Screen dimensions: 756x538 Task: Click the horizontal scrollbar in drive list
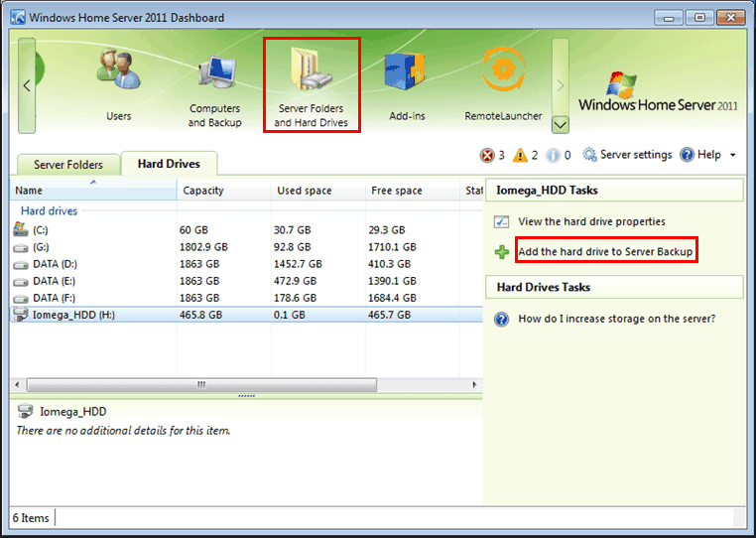[x=201, y=384]
